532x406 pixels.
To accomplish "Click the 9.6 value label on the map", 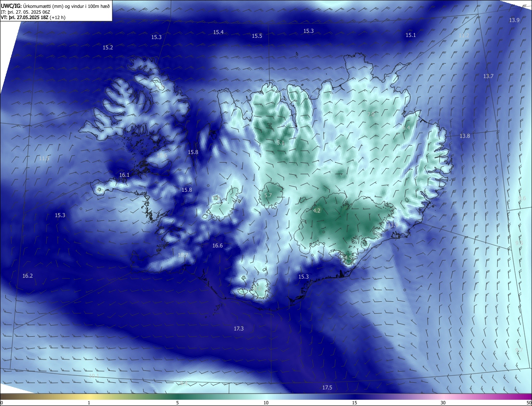I will click(522, 198).
